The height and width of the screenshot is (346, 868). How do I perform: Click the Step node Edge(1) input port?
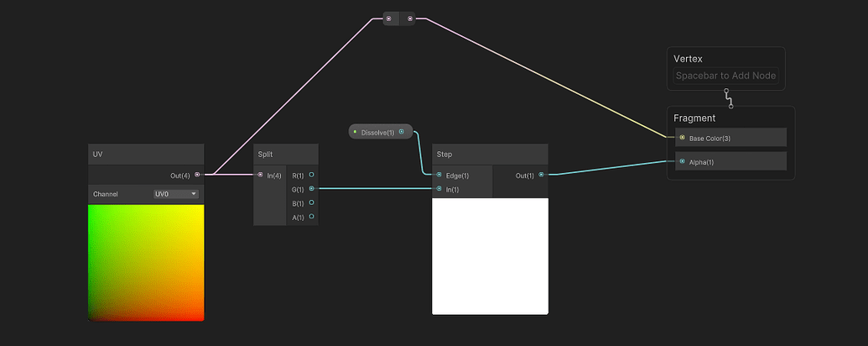tap(439, 175)
